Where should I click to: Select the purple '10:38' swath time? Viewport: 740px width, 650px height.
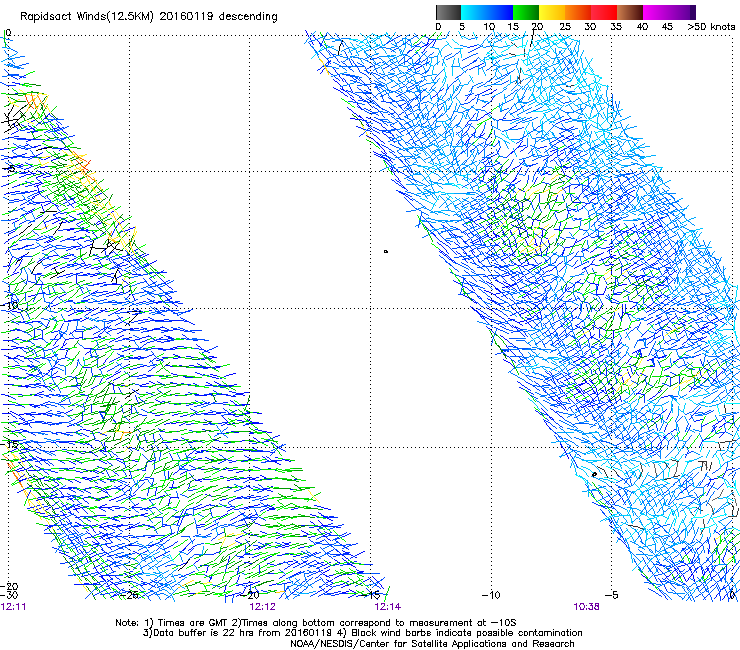point(586,607)
